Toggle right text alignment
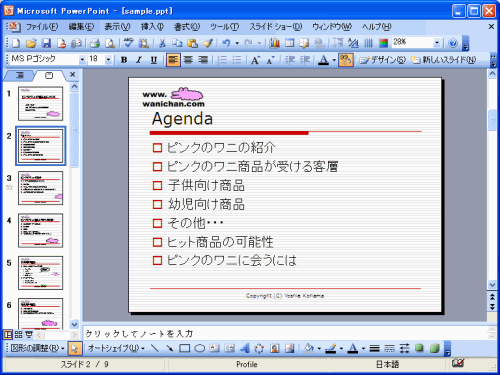The image size is (500, 375). tap(203, 60)
